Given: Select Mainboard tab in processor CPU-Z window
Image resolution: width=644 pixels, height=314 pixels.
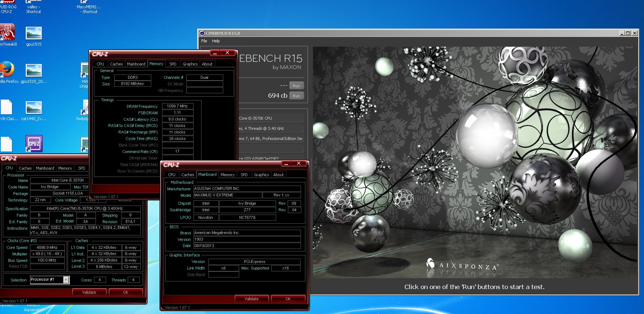Looking at the screenshot, I should pos(45,168).
